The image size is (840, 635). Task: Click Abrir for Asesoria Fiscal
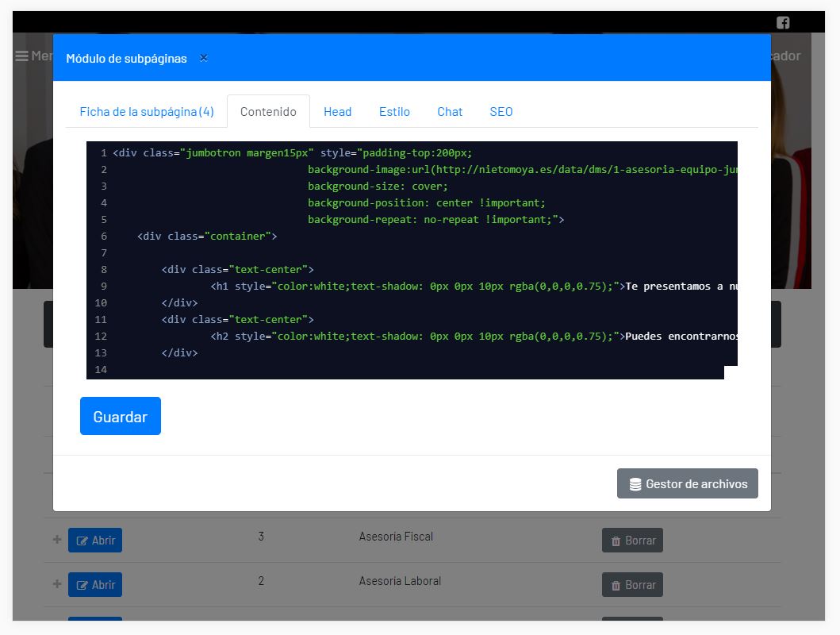95,541
